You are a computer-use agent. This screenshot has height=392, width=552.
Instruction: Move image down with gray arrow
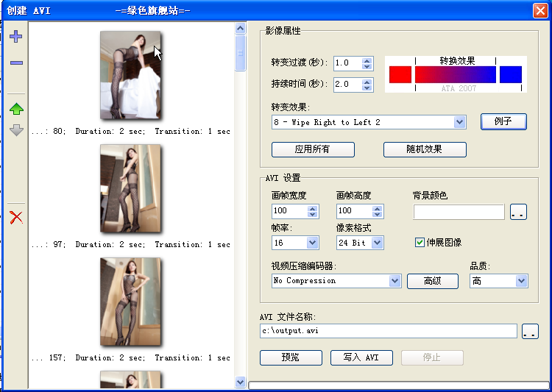(x=16, y=130)
